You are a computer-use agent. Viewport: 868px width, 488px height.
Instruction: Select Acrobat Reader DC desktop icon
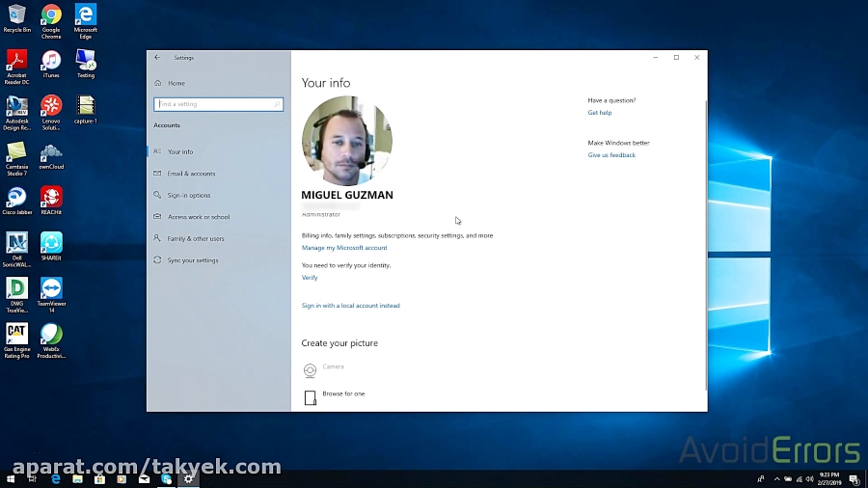pyautogui.click(x=16, y=67)
